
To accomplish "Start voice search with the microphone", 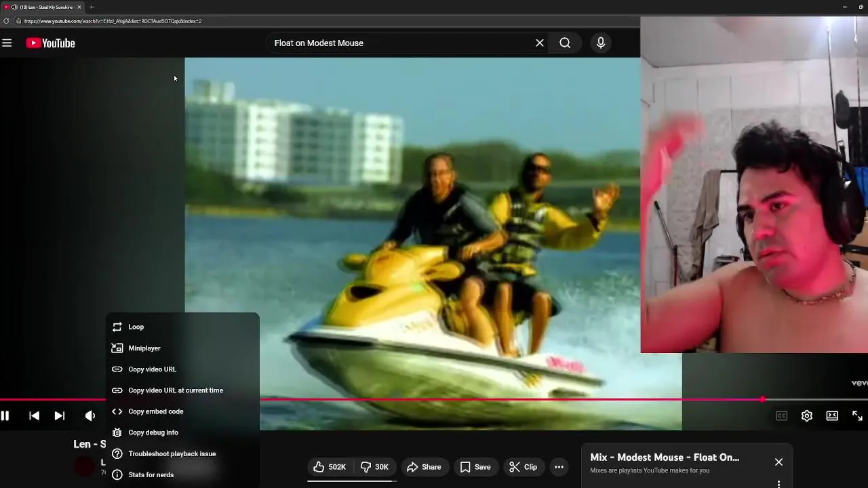I will pos(601,43).
